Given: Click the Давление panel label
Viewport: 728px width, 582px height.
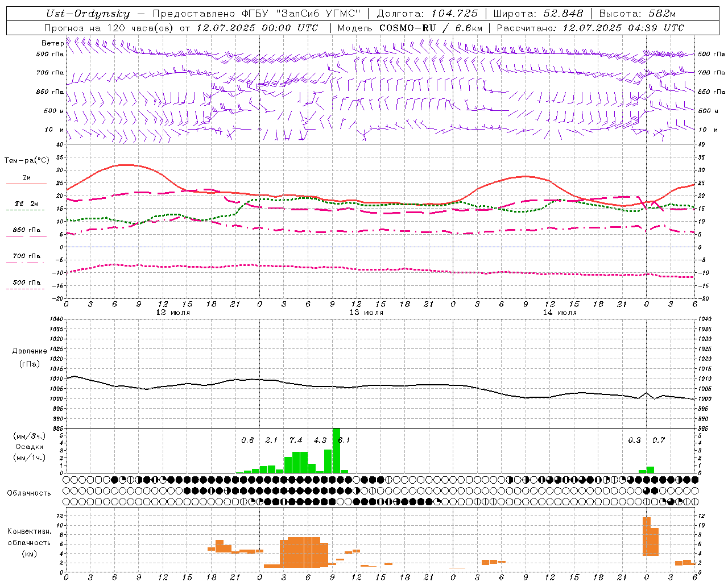Looking at the screenshot, I should (30, 351).
